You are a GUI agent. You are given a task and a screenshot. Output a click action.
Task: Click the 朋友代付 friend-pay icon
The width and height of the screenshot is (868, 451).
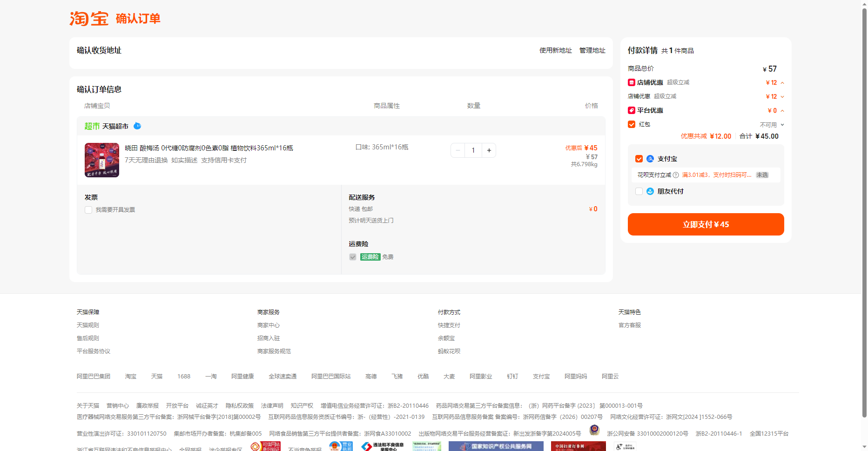(x=650, y=191)
